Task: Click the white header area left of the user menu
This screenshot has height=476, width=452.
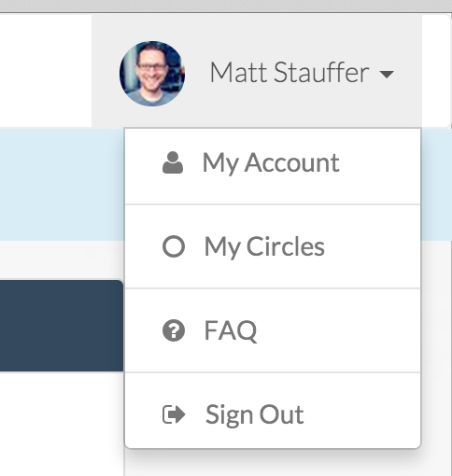Action: (46, 71)
